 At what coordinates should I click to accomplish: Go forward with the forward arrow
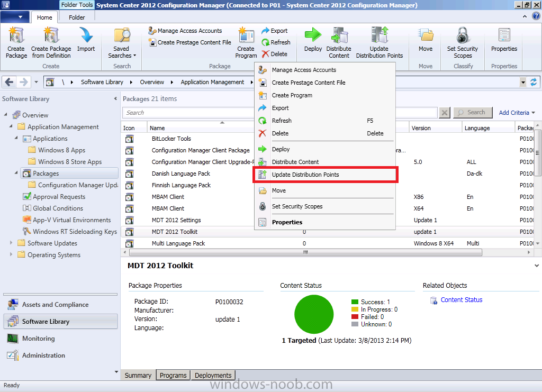23,82
